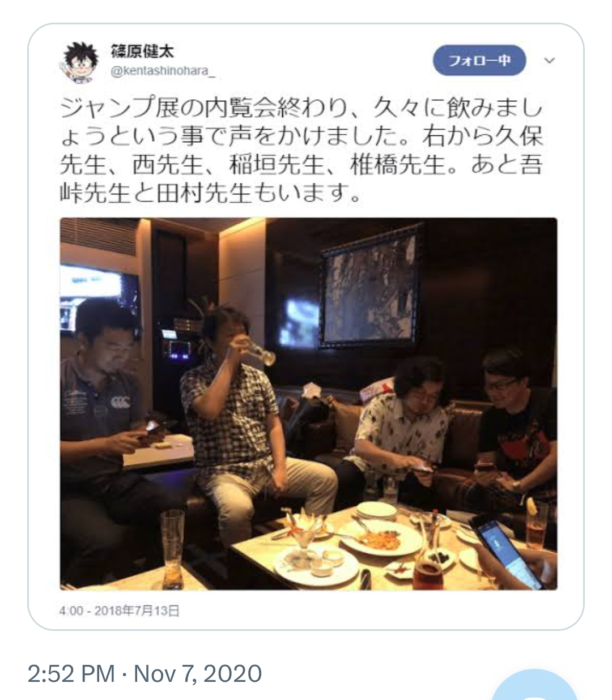
Task: Click the display name 篠原健太
Action: point(143,51)
